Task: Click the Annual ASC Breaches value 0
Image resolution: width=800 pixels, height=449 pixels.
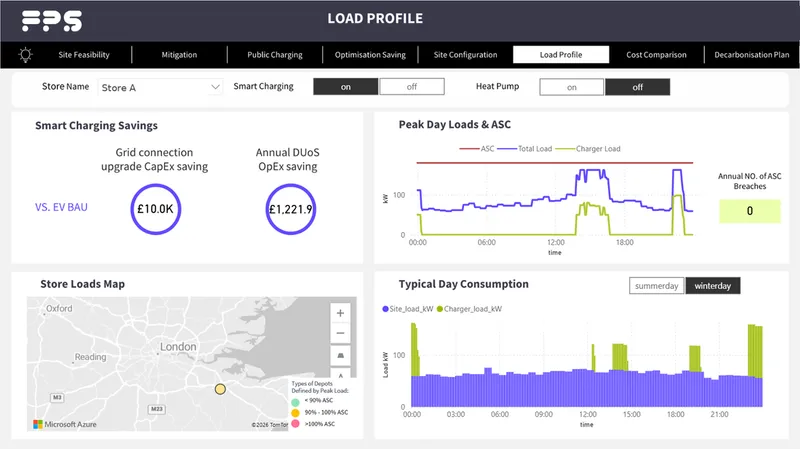Action: 749,211
